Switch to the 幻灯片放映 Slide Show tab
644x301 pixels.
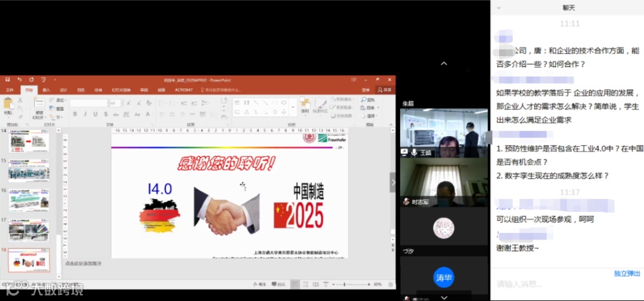point(121,90)
